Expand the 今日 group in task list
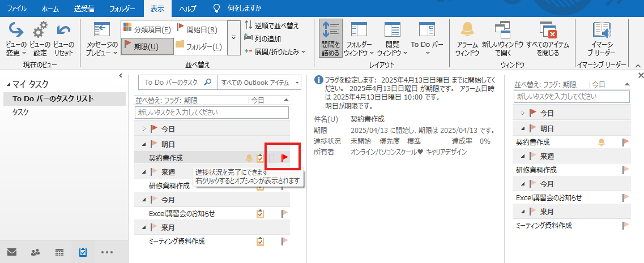The height and width of the screenshot is (263, 644). 144,129
